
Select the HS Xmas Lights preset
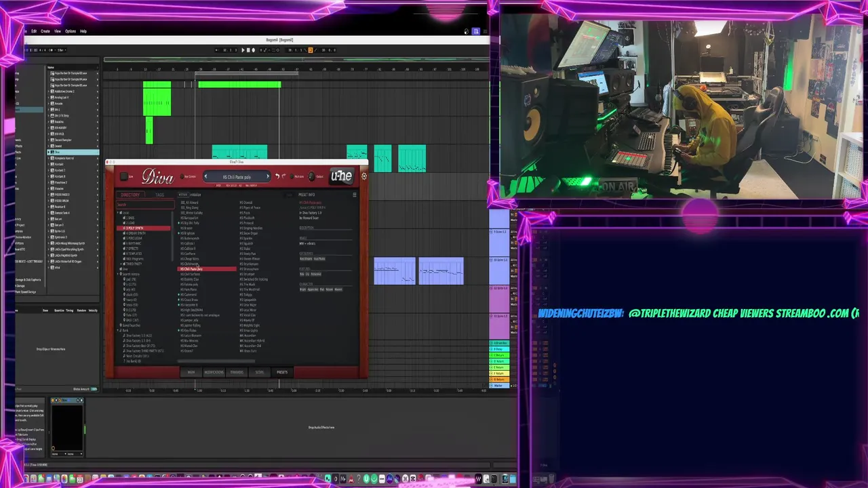(249, 330)
